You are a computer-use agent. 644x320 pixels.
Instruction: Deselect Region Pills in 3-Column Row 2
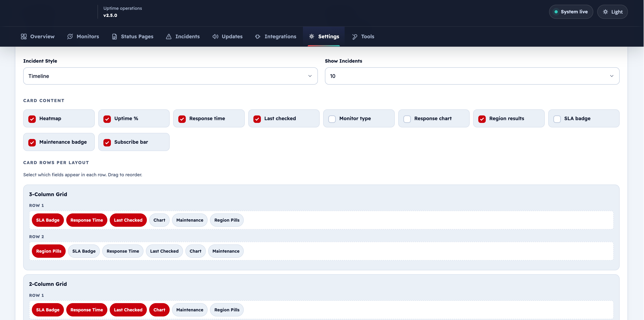[x=49, y=251]
